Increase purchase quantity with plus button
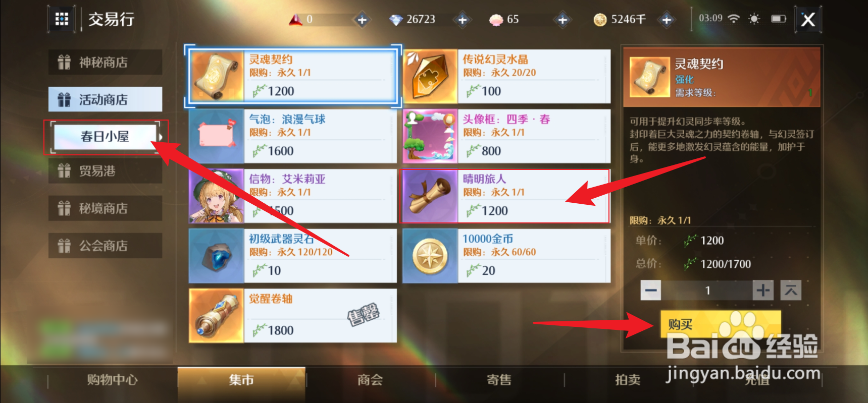 763,290
